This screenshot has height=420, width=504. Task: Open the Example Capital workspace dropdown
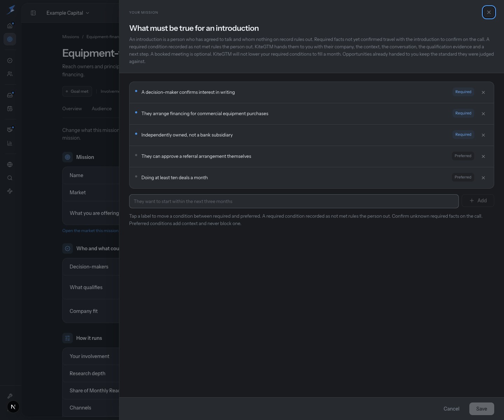point(68,13)
